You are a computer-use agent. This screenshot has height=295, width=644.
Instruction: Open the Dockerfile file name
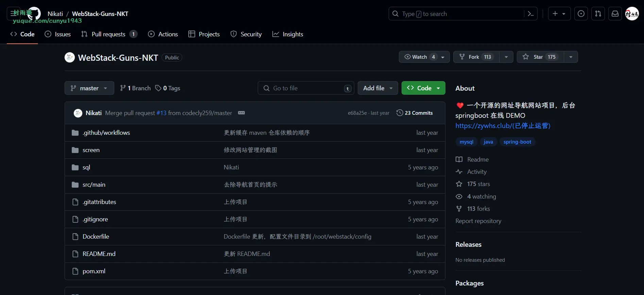(96, 237)
